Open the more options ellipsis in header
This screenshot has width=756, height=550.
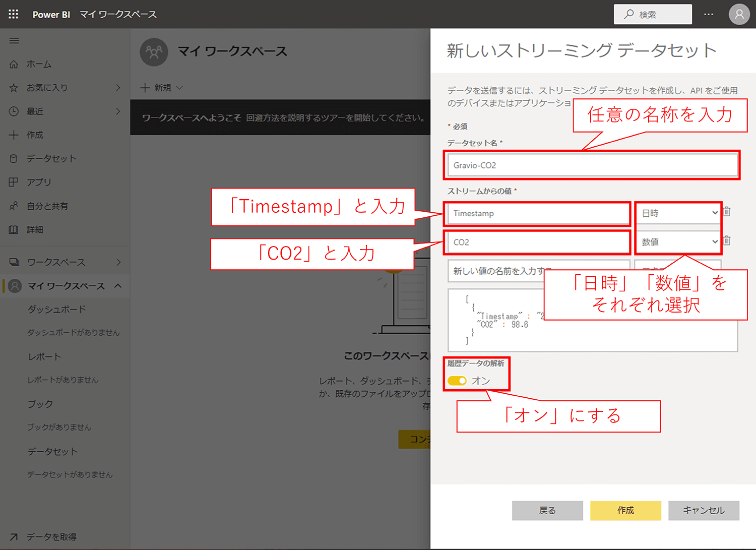(x=709, y=14)
